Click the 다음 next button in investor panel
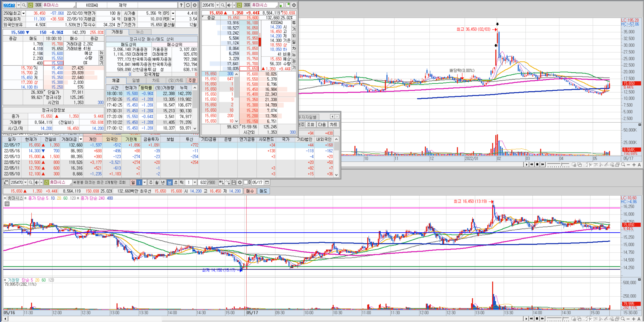The image size is (644, 322). [322, 125]
